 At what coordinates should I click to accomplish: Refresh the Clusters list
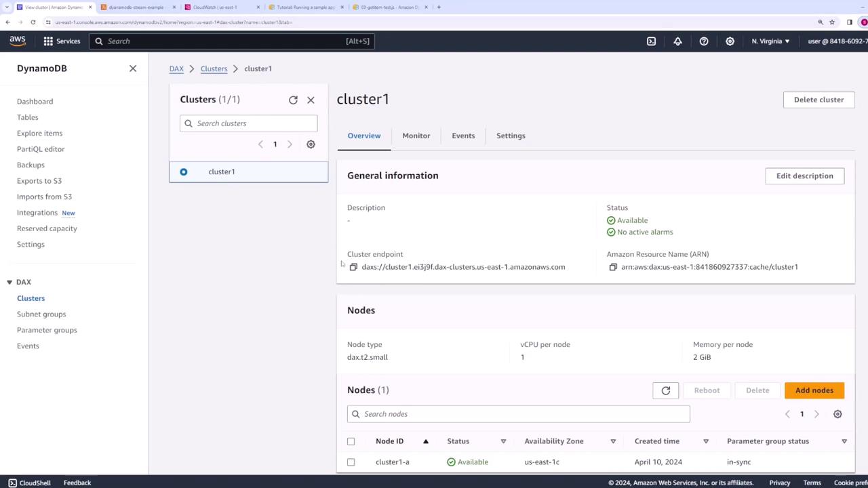pos(293,100)
